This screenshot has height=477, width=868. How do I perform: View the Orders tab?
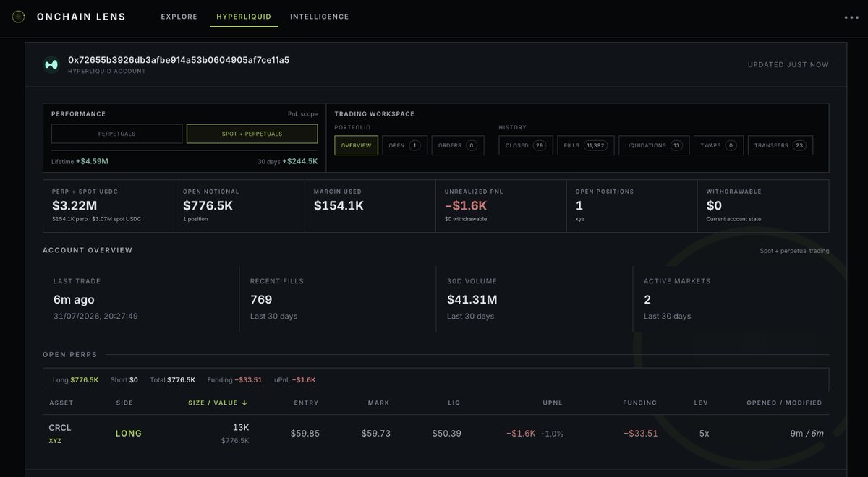[458, 145]
